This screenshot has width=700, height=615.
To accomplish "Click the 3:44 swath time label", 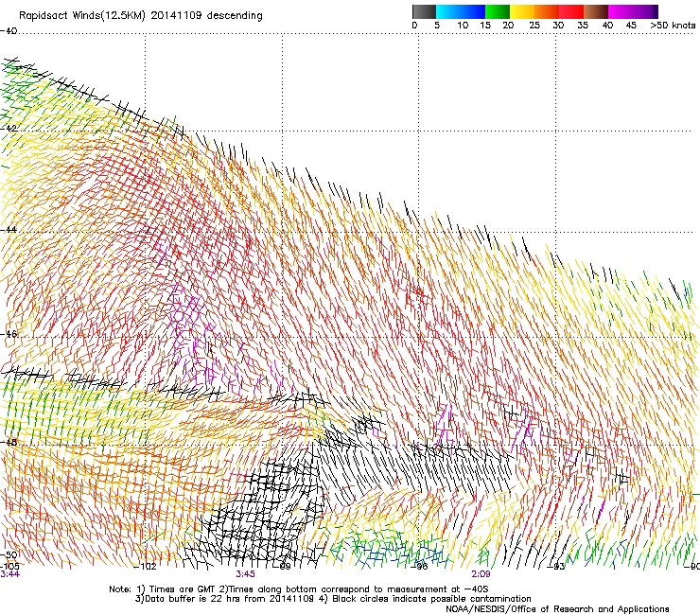I will coord(9,574).
